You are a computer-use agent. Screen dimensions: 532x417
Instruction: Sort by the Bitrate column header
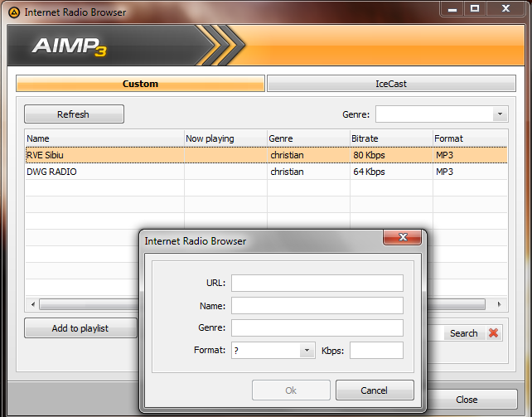click(x=391, y=138)
